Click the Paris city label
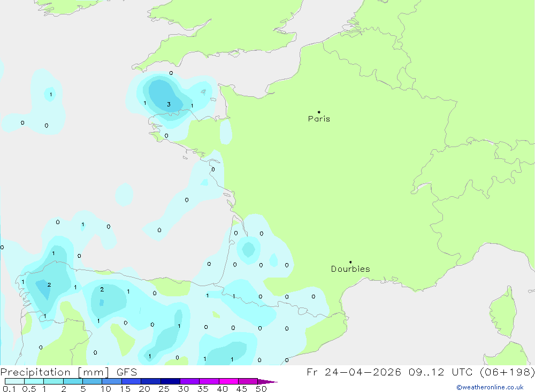Viewport: 535px width, 392px height. [319, 119]
